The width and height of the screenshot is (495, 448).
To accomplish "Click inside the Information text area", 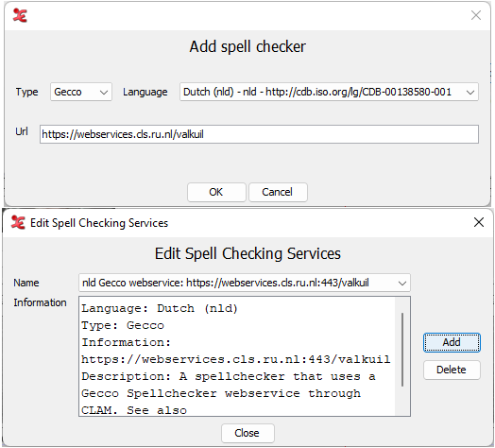I will pos(237,356).
